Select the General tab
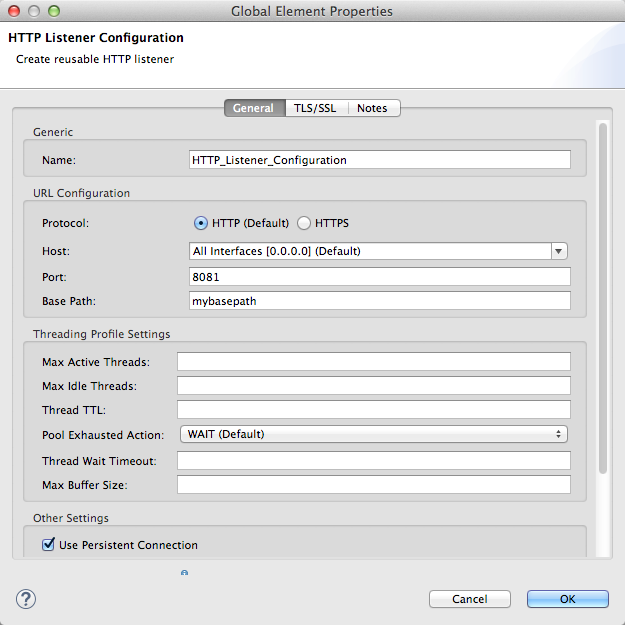Image resolution: width=625 pixels, height=625 pixels. click(253, 108)
